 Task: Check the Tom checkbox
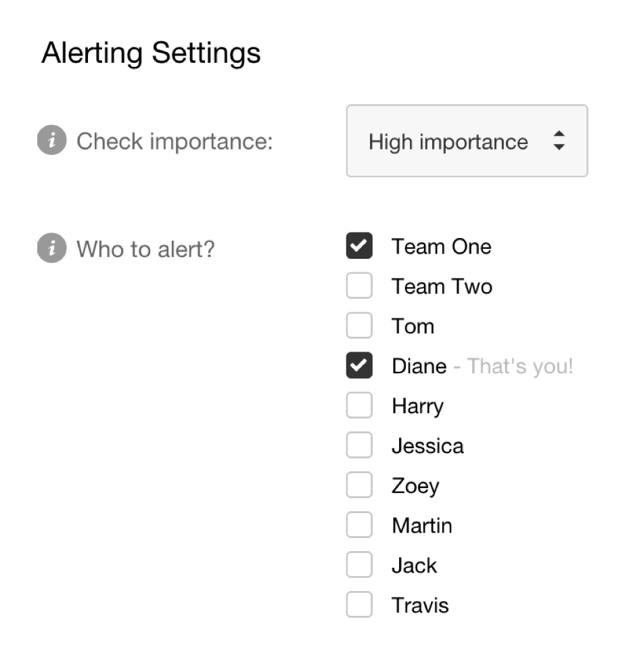(x=359, y=327)
